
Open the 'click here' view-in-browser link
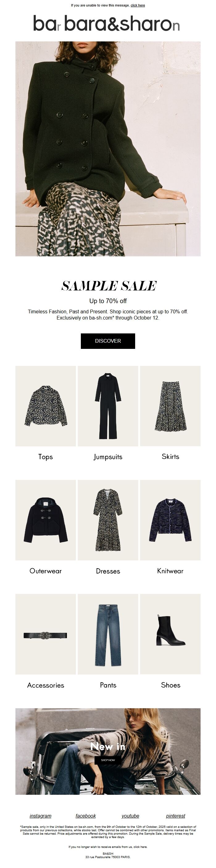138,5
